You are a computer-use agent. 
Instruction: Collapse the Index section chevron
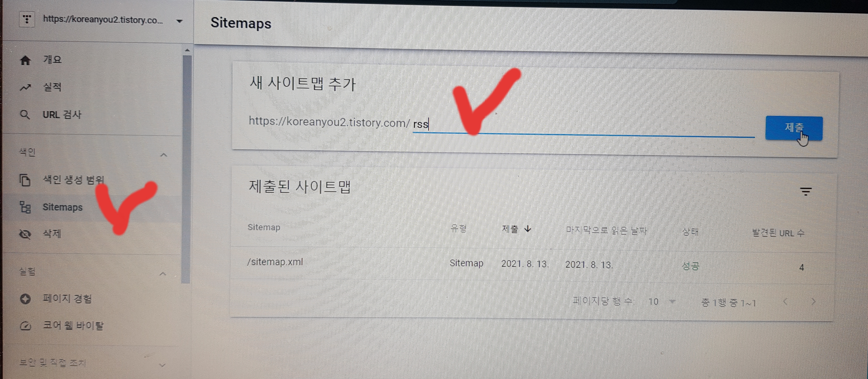(164, 155)
